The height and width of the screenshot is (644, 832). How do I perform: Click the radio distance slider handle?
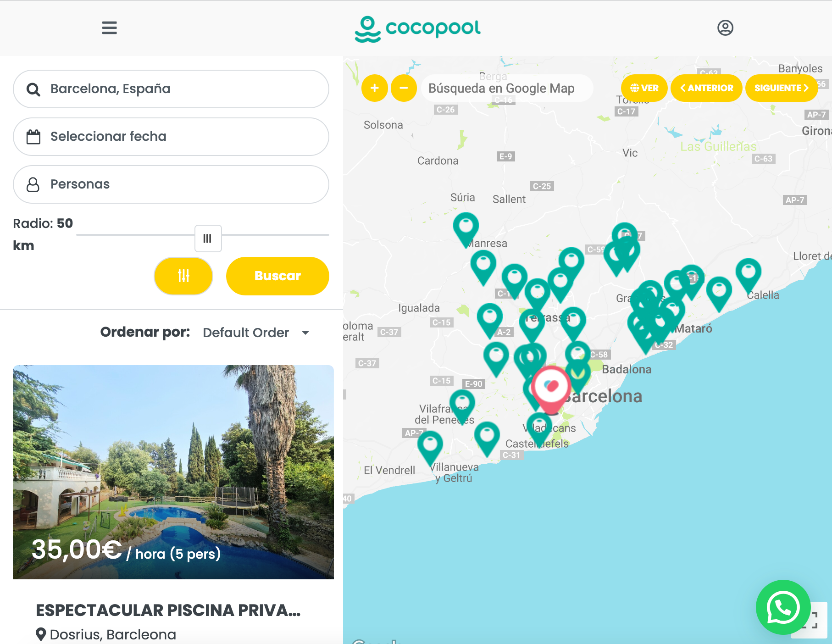click(x=208, y=239)
